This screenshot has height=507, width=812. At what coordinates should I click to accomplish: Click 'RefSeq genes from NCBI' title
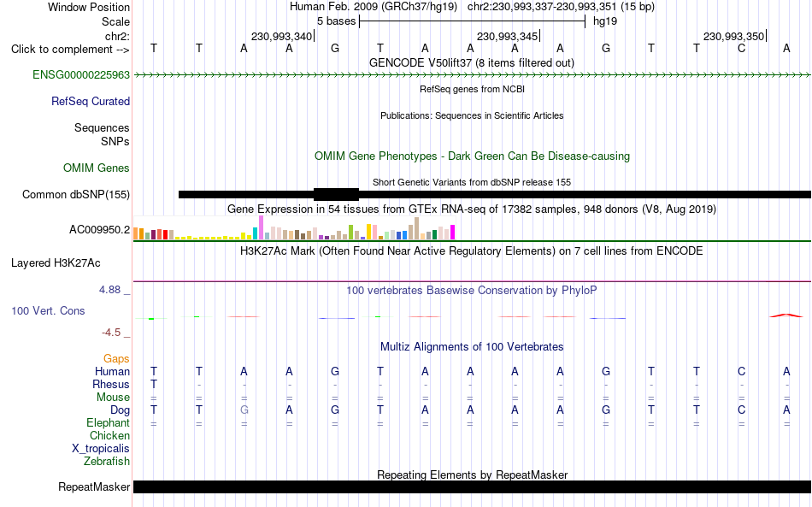pos(472,89)
